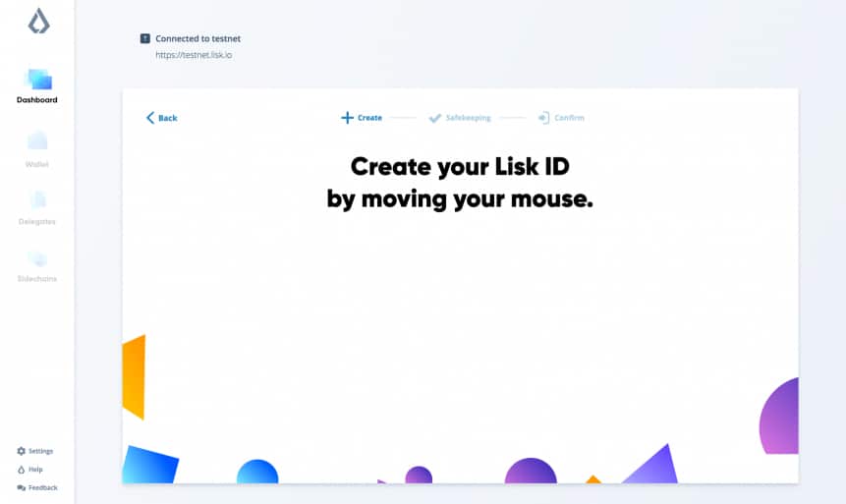Screen dimensions: 846x504
Task: Select the Sidechains sidebar icon
Action: 36,258
